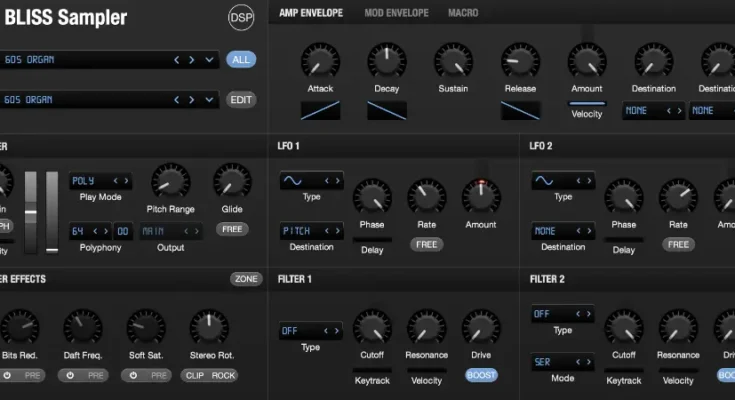Click the Glide knob

[231, 182]
